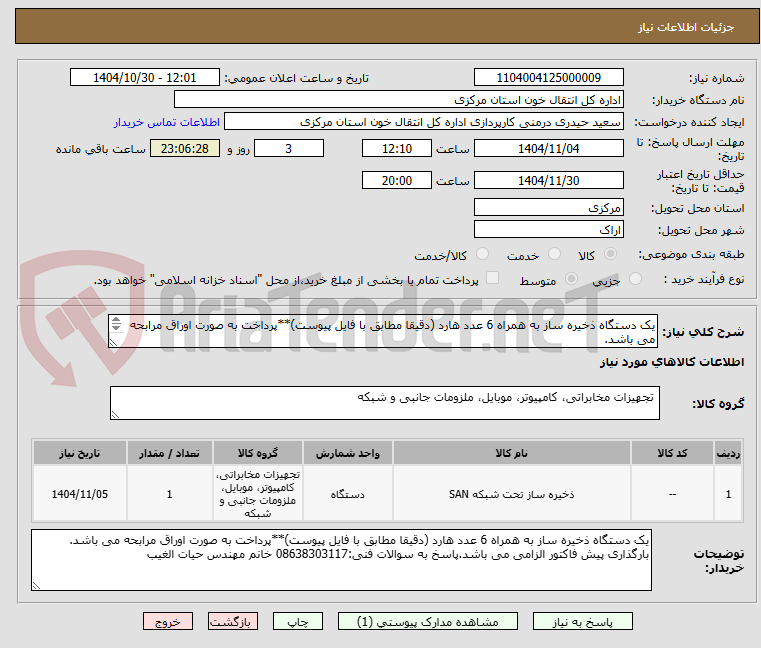Click the چاپ print button
The height and width of the screenshot is (648, 761).
point(298,621)
